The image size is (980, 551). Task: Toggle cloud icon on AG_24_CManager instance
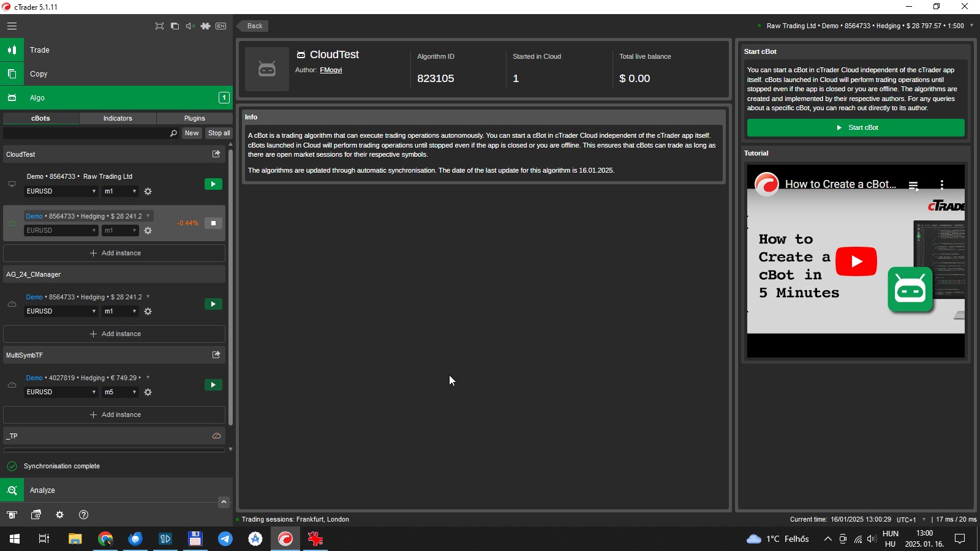click(x=12, y=304)
